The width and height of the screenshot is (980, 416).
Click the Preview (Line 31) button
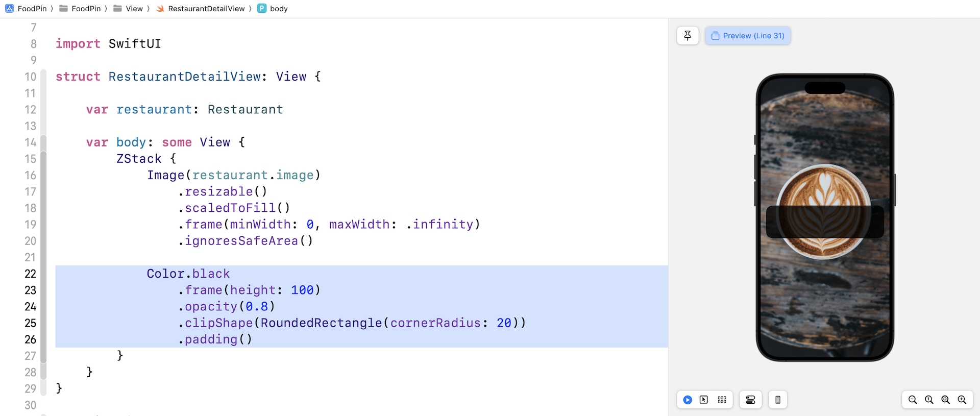pyautogui.click(x=748, y=36)
